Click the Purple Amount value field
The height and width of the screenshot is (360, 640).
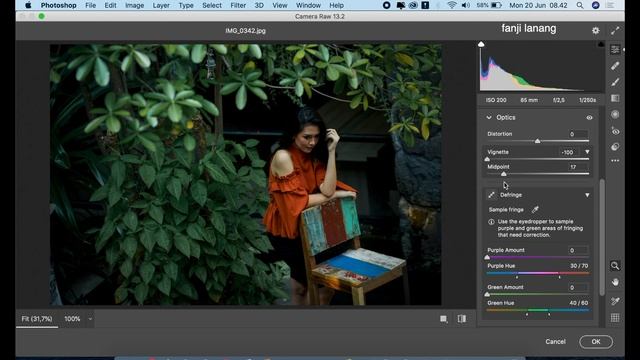pyautogui.click(x=578, y=250)
